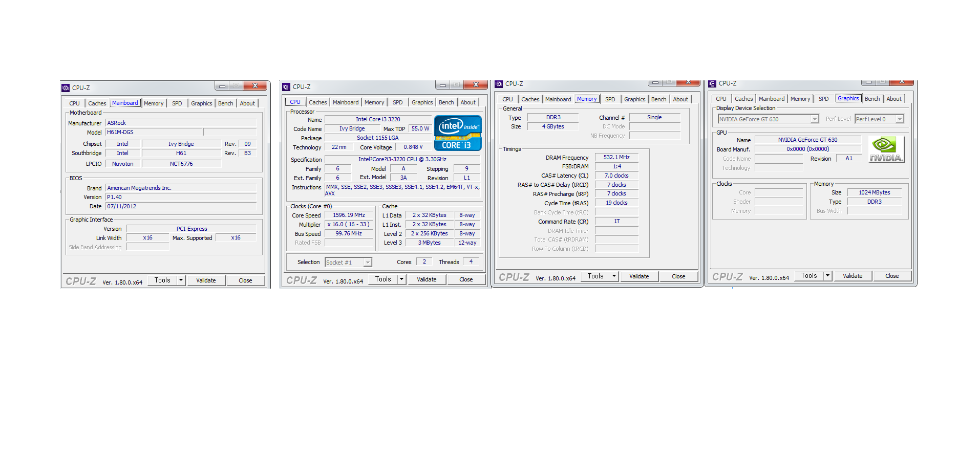Open the NVIDIA GeForce GT 630 display device dropdown
980x458 pixels.
tap(815, 119)
